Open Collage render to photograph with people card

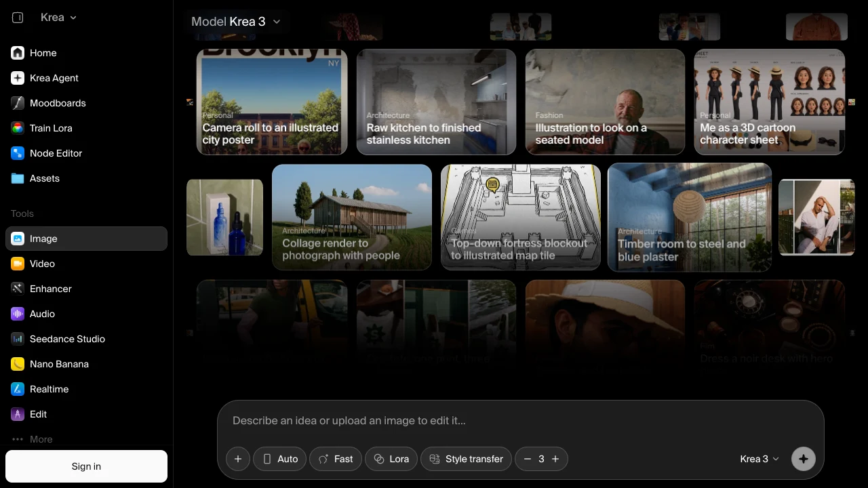(352, 217)
